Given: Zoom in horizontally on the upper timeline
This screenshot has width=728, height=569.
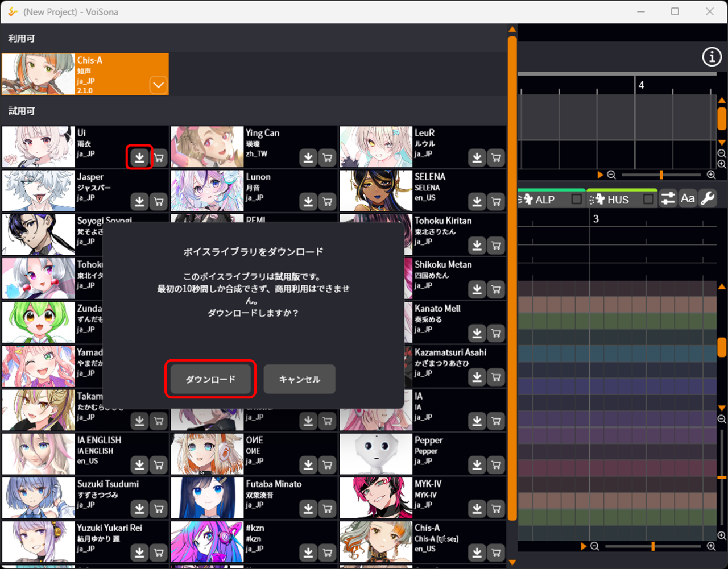Looking at the screenshot, I should [x=711, y=175].
